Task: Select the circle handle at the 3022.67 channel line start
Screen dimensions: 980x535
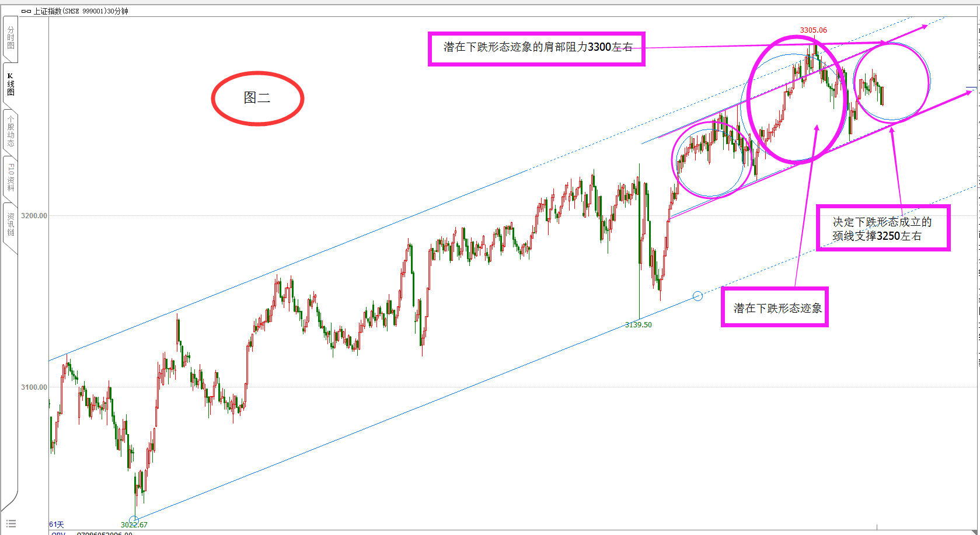Action: pyautogui.click(x=134, y=519)
